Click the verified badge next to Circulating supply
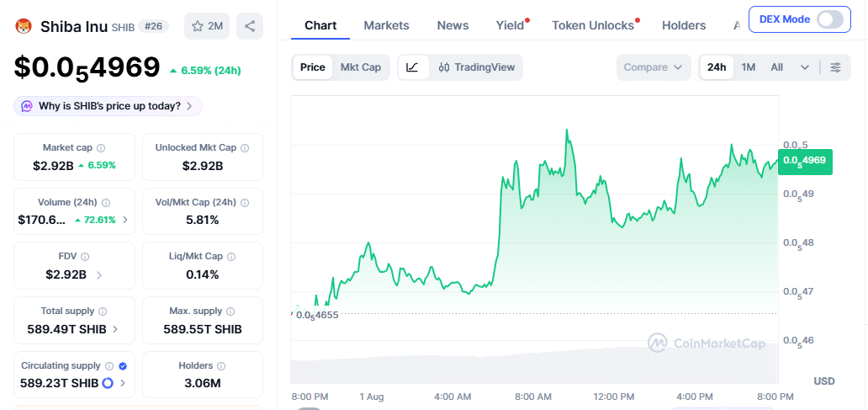This screenshot has width=868, height=410. pyautogui.click(x=123, y=365)
